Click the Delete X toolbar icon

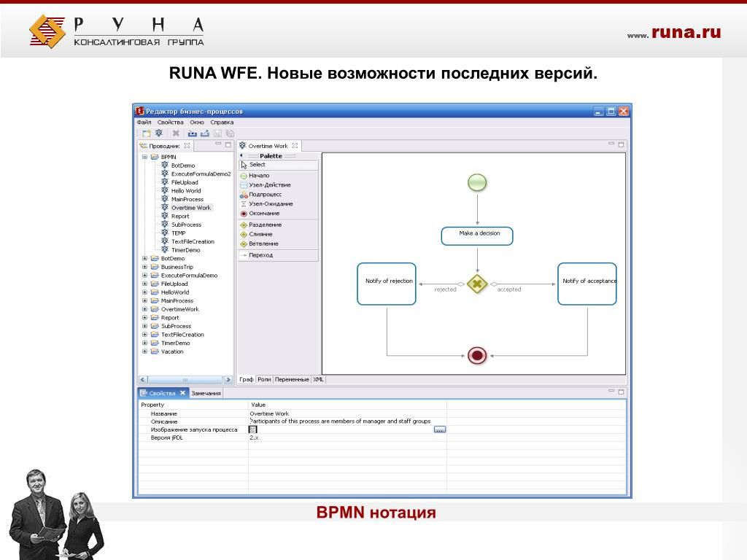point(176,133)
